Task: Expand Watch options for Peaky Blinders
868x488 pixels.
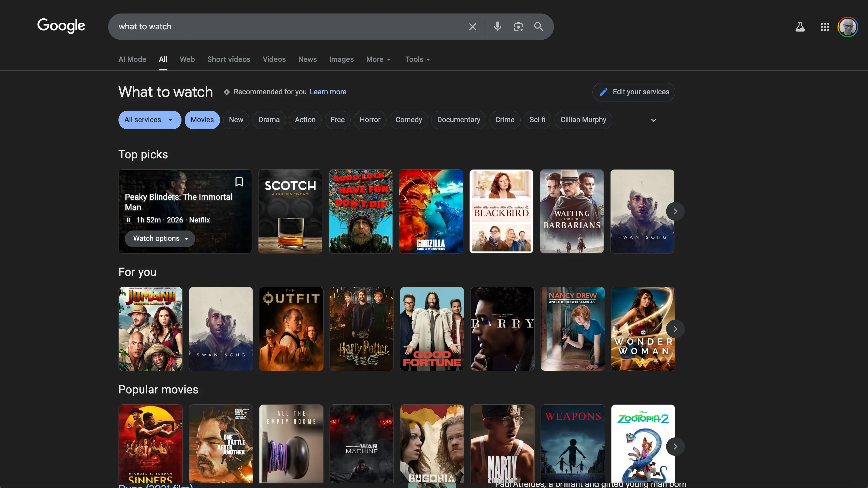Action: click(160, 239)
